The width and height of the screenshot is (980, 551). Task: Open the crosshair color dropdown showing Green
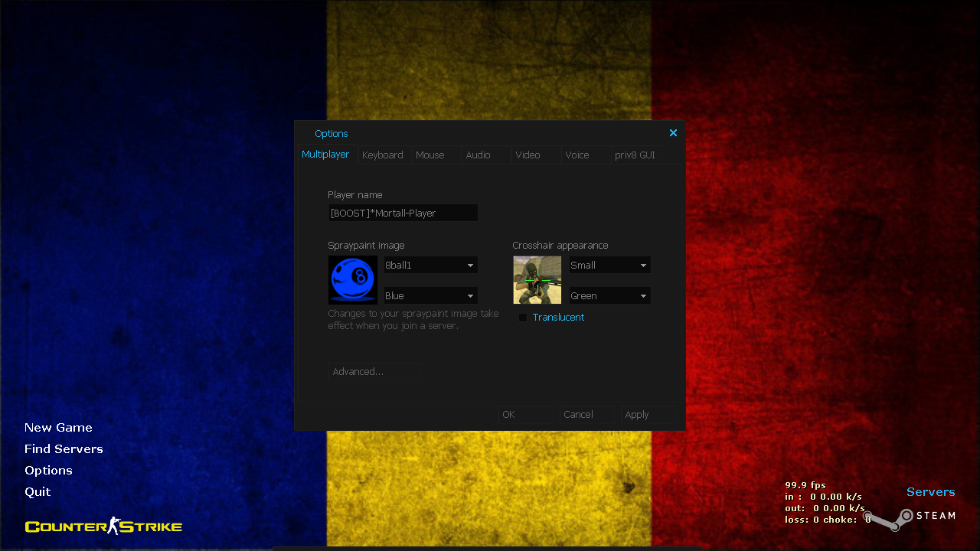coord(609,295)
